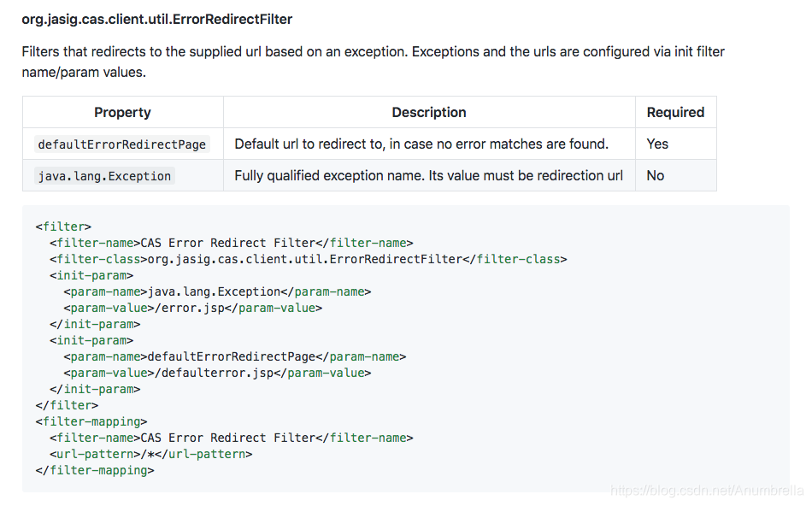
Task: Click the filter-class line in the code
Action: pyautogui.click(x=308, y=259)
